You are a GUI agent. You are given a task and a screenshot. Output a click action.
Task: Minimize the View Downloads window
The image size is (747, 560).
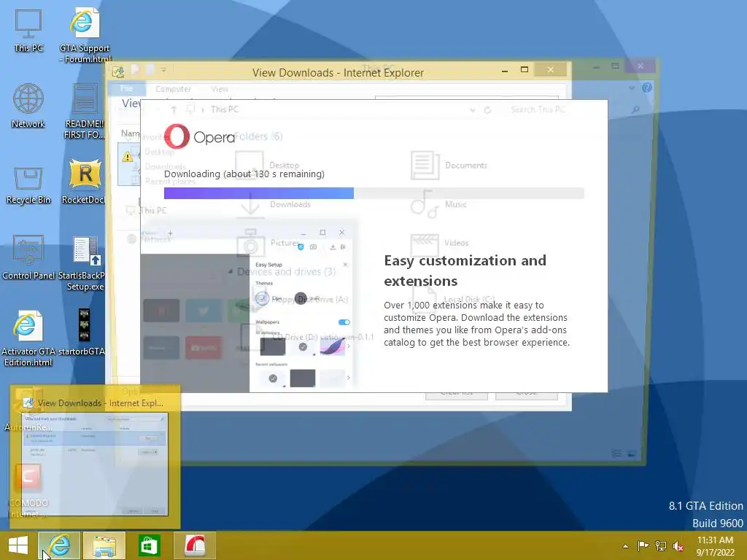click(505, 71)
